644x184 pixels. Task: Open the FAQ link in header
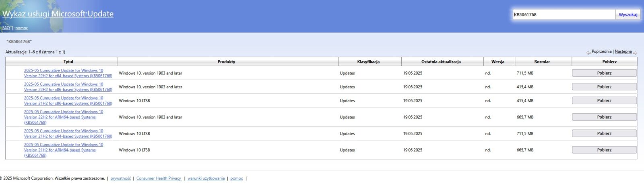(6, 28)
